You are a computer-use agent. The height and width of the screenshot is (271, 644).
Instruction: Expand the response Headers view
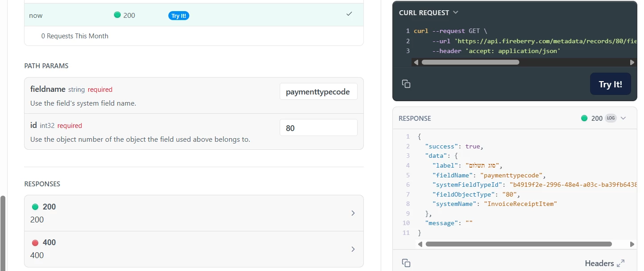(621, 263)
